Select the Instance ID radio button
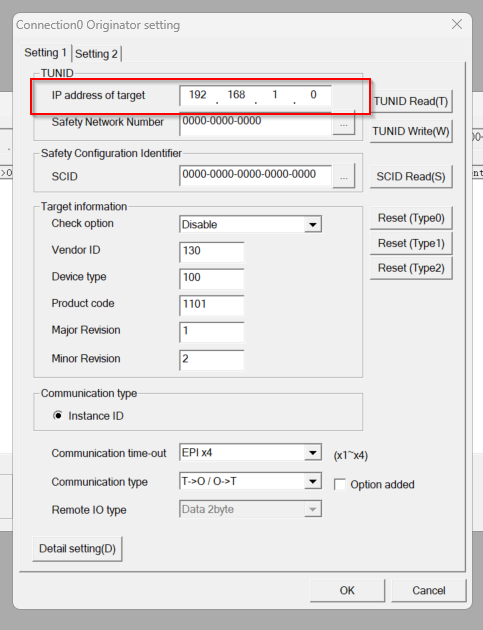The width and height of the screenshot is (483, 630). [58, 415]
